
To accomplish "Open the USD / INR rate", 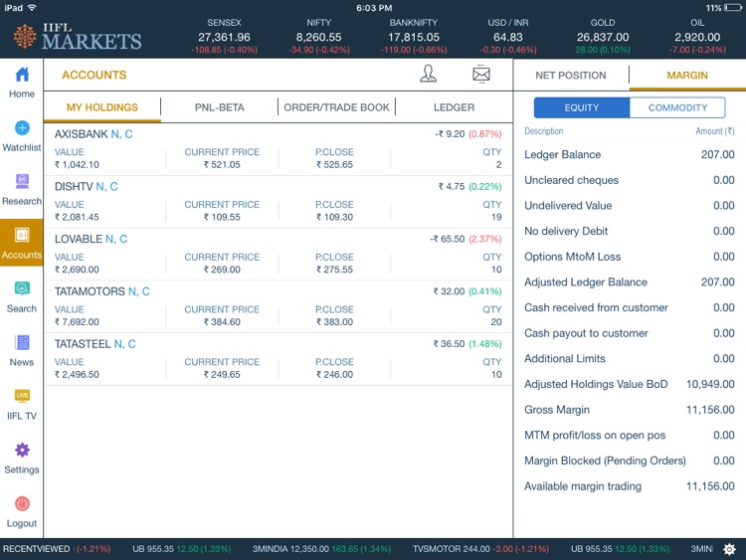I will click(508, 36).
